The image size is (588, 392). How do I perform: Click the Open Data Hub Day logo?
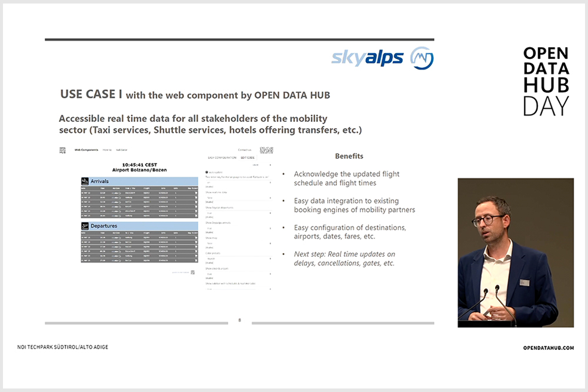(546, 81)
